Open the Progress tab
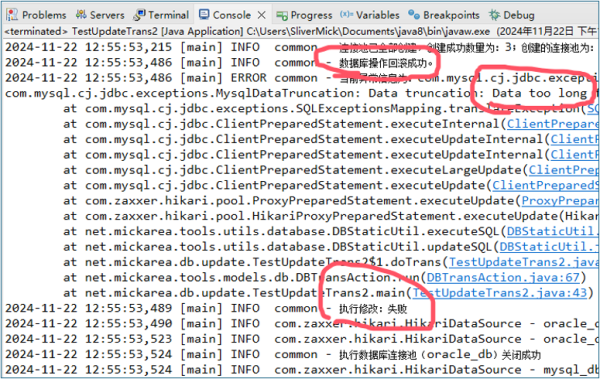Viewport: 600px width, 379px height. pos(305,15)
